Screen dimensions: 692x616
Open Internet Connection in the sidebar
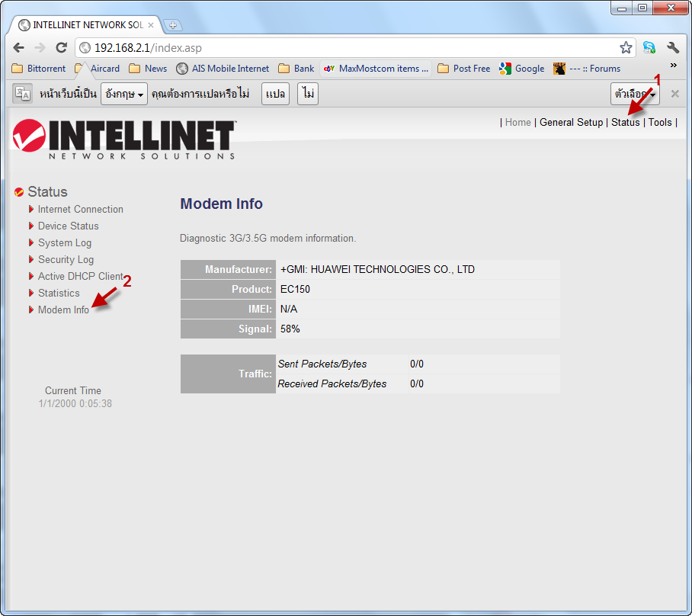[80, 210]
